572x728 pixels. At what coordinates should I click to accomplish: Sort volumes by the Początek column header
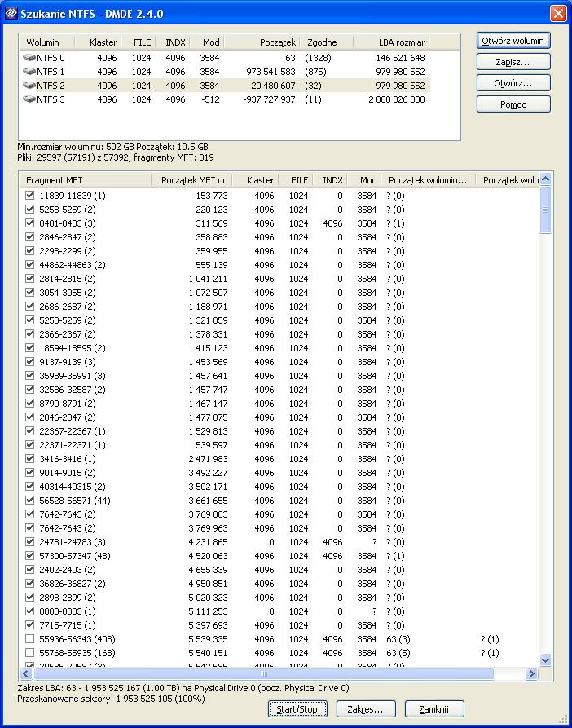262,42
